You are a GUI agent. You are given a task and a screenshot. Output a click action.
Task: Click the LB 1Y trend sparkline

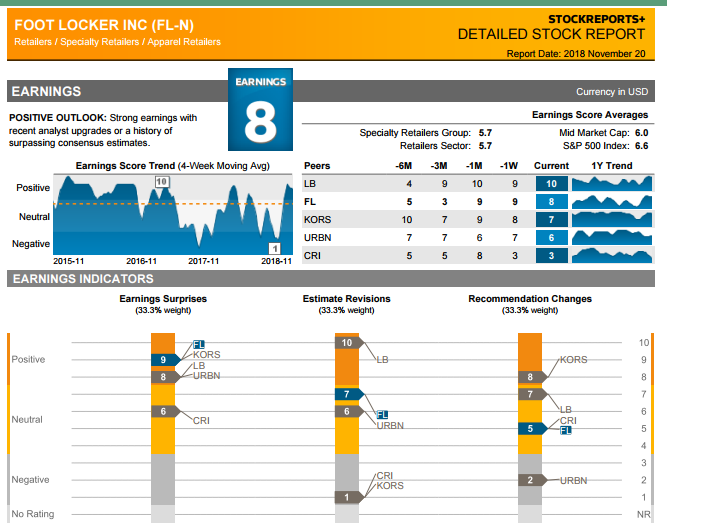pos(612,183)
